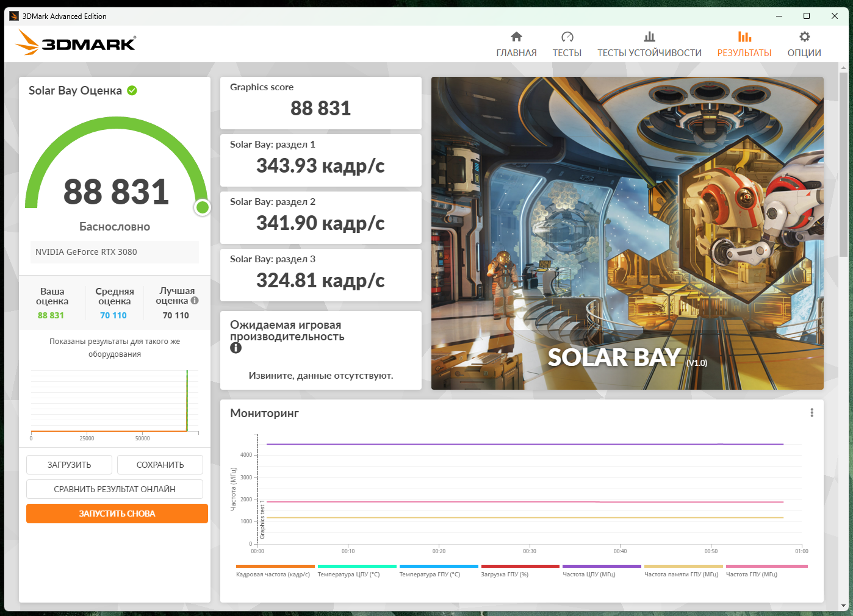Open the ОПЦИИ settings tab
Viewport: 853px width, 616px height.
[804, 45]
